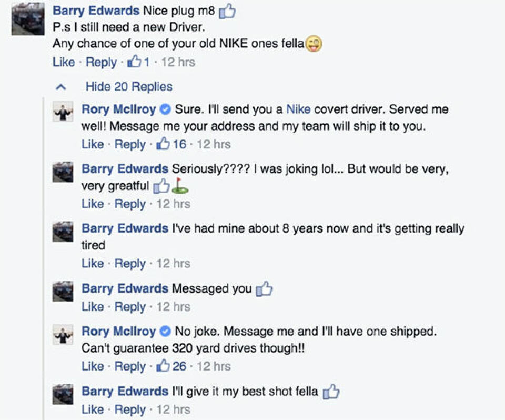Click the 12 hrs timestamp on Barry's top comment

point(178,62)
